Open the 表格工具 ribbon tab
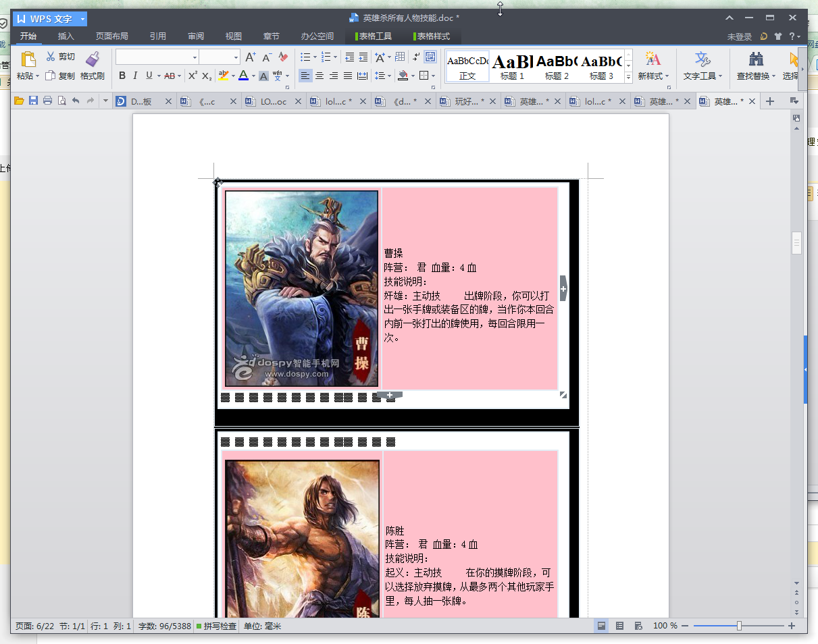 click(x=374, y=36)
